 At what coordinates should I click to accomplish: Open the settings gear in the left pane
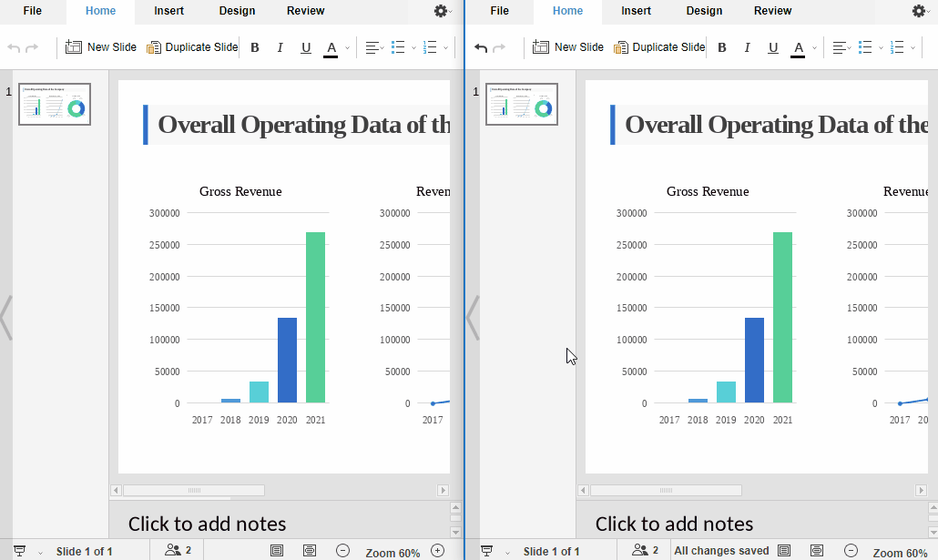(x=441, y=11)
